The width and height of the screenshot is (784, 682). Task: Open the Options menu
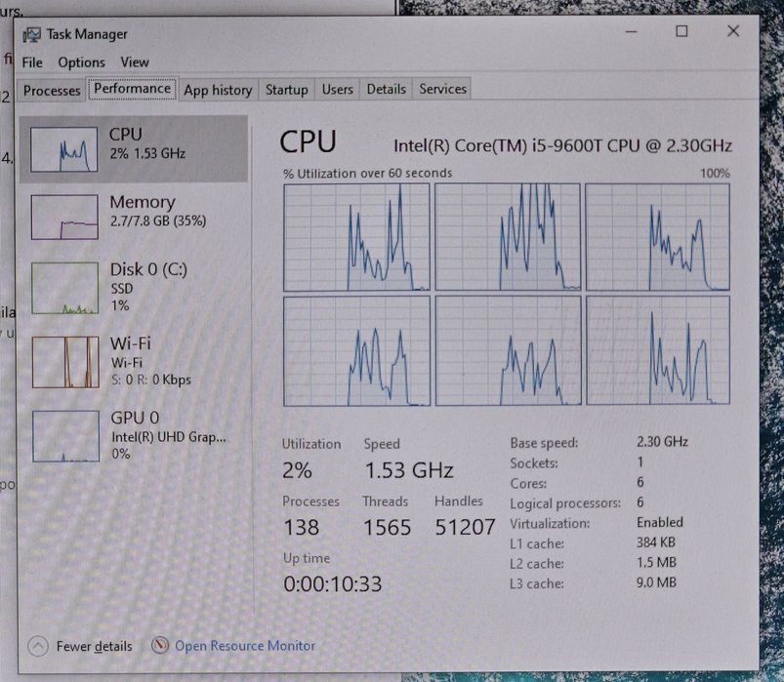click(81, 62)
